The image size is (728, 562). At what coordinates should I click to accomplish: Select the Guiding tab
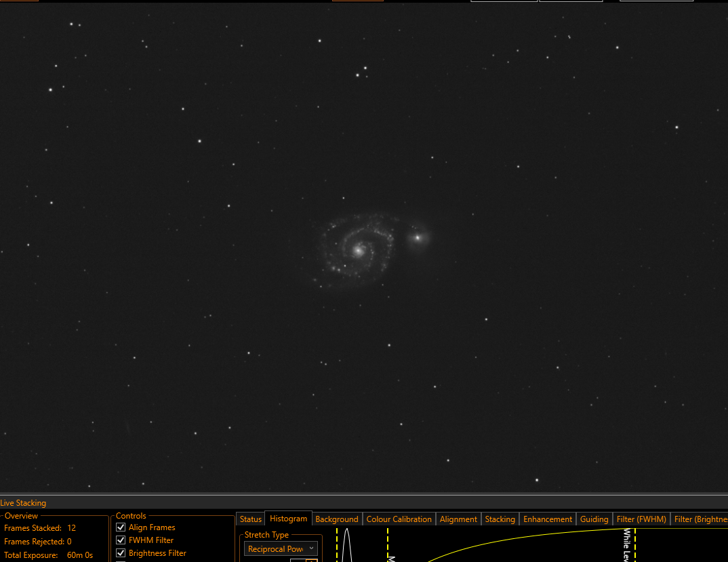594,519
